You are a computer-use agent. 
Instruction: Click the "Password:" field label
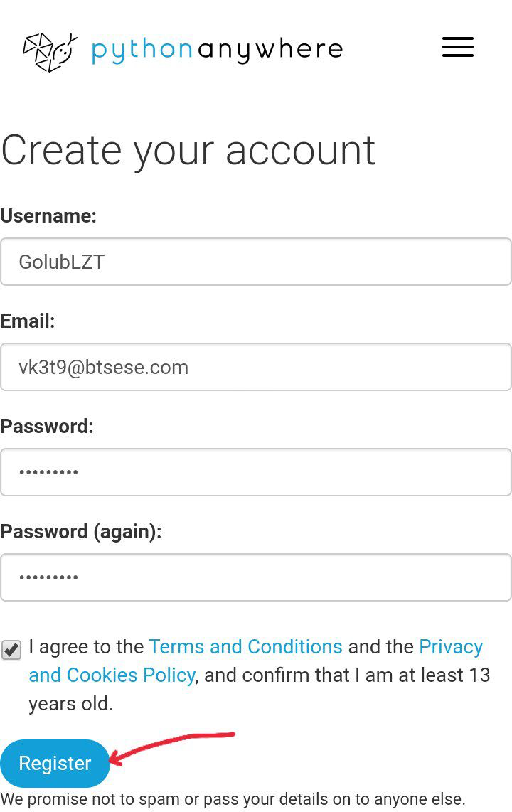point(47,426)
